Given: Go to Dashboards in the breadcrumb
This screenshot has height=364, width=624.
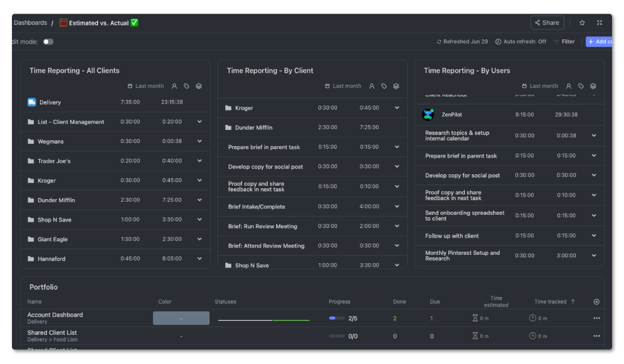Looking at the screenshot, I should (30, 22).
